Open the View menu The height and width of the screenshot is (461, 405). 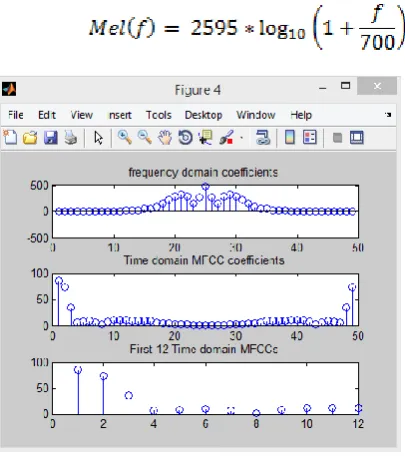pyautogui.click(x=81, y=115)
